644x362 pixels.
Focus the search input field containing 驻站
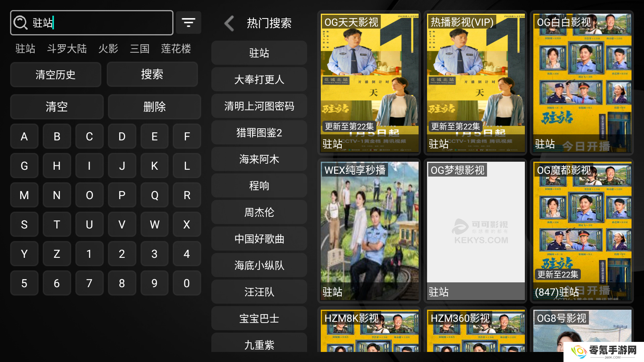pyautogui.click(x=92, y=23)
